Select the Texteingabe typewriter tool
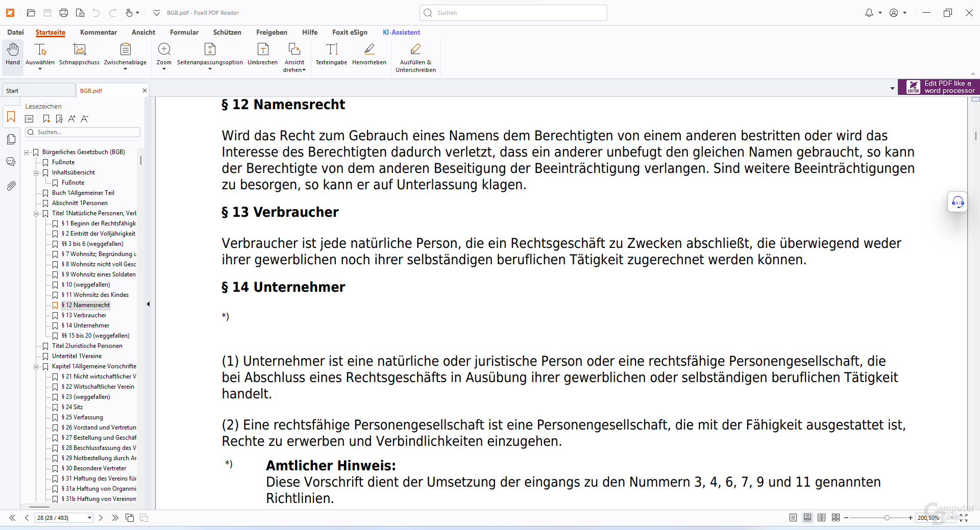Screen dimensions: 980x530 [x=331, y=54]
